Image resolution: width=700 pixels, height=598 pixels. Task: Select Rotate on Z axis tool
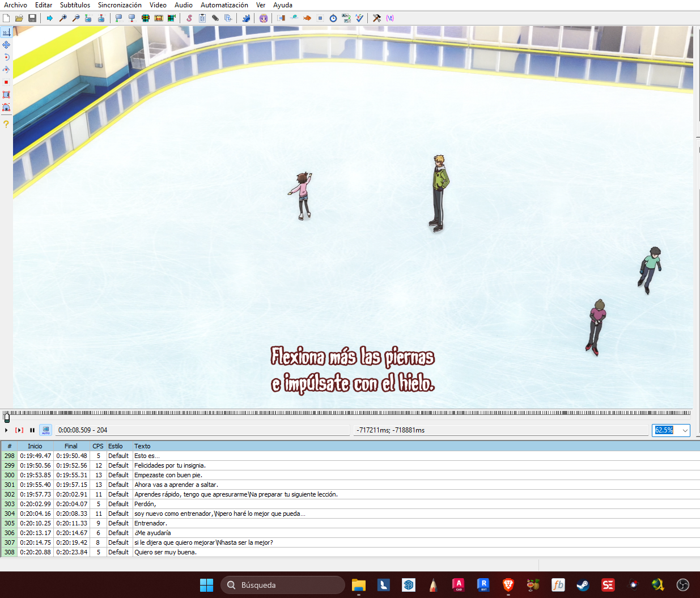pyautogui.click(x=6, y=57)
